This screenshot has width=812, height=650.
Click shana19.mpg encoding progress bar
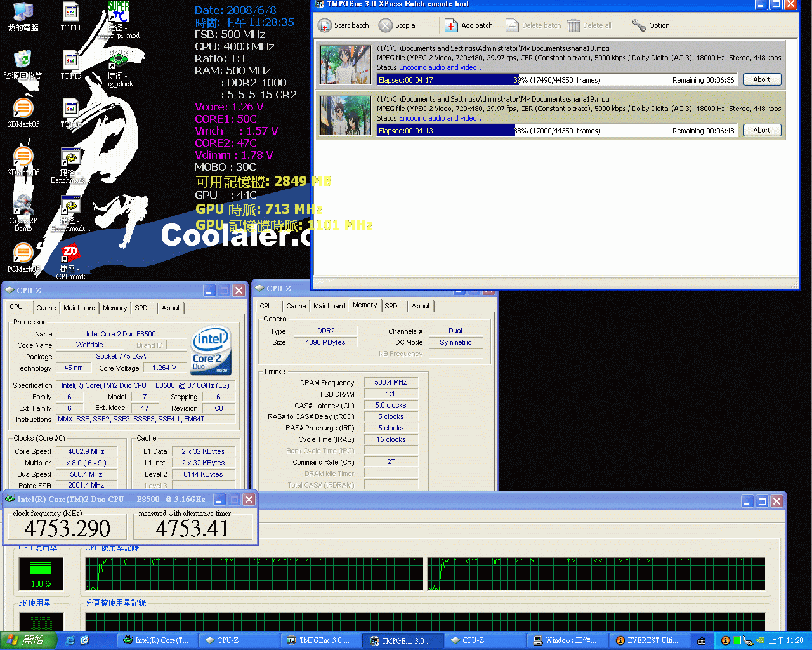[x=557, y=131]
